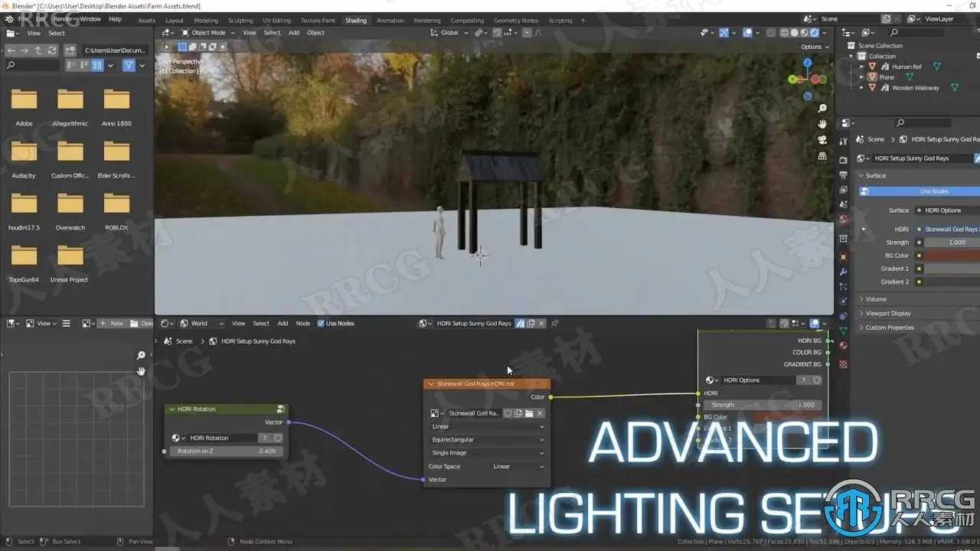Open the Global transform orientation dropdown
980x551 pixels.
click(x=449, y=33)
